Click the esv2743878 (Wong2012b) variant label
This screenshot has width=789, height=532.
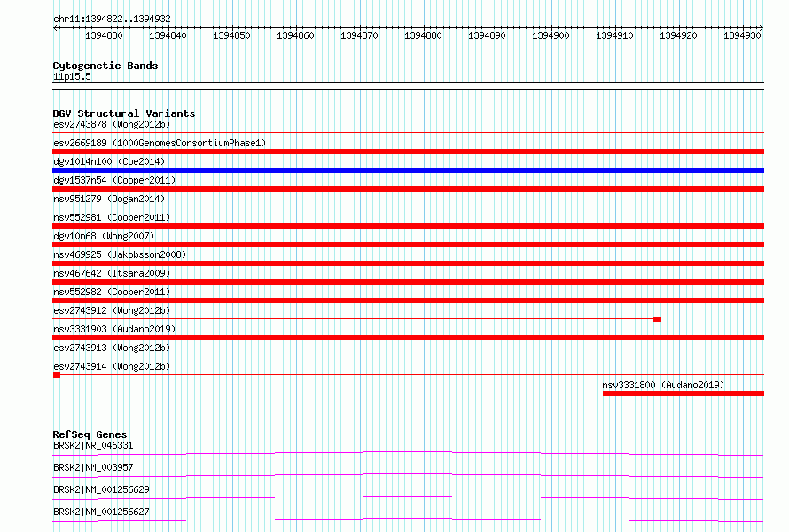click(x=112, y=124)
